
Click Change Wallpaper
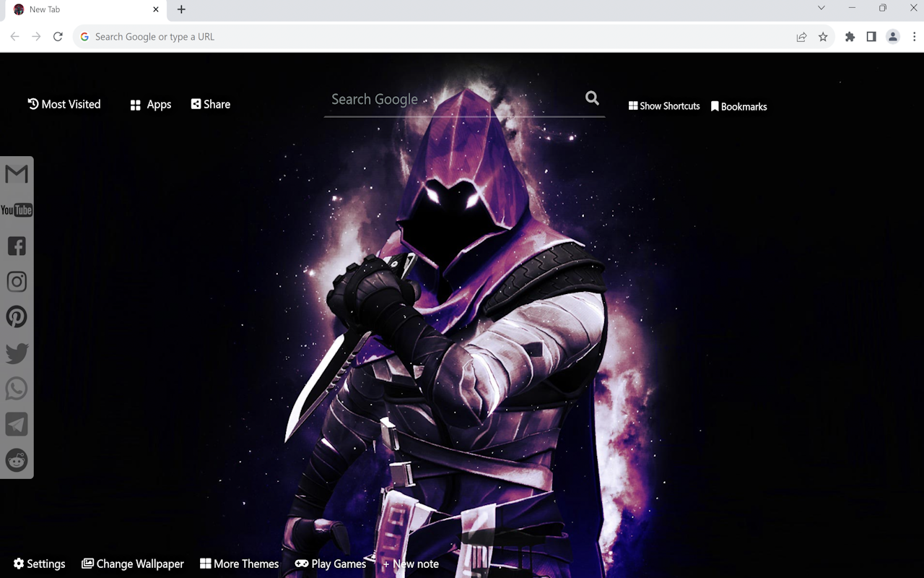[133, 564]
